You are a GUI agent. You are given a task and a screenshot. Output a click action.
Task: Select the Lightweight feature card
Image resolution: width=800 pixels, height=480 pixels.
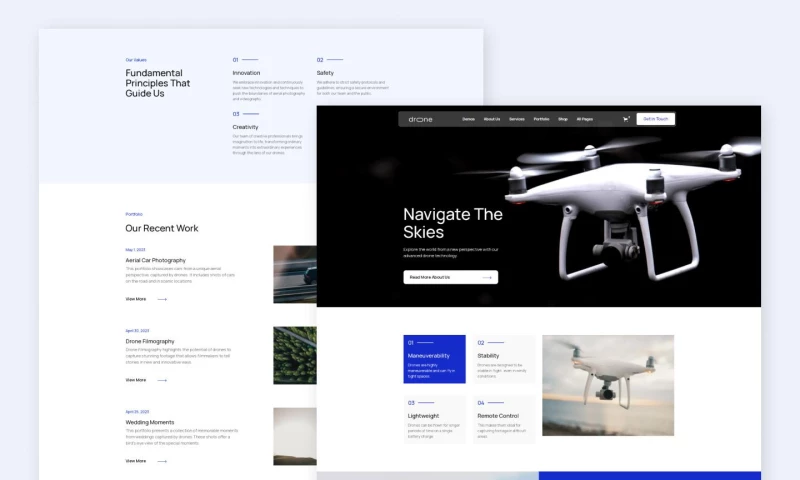(x=434, y=419)
